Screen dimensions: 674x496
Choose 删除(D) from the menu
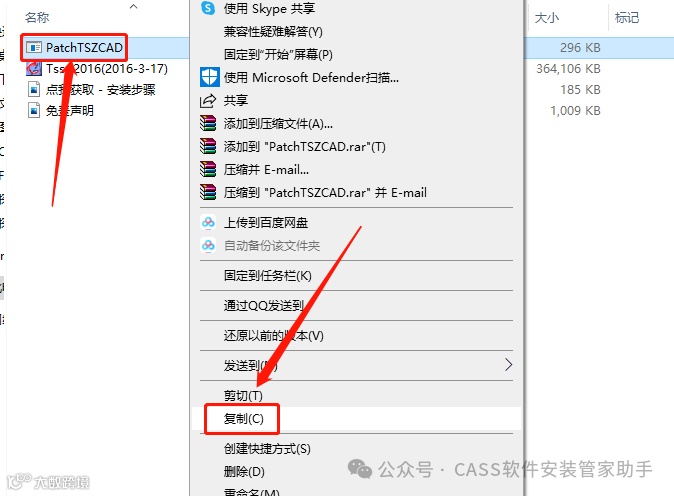[x=244, y=472]
